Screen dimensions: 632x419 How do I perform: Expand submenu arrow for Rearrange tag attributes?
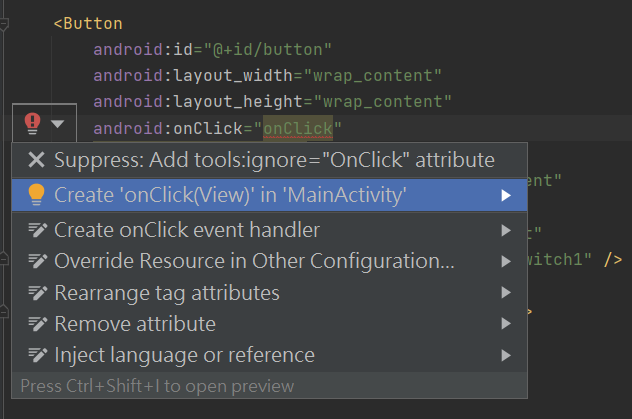506,292
